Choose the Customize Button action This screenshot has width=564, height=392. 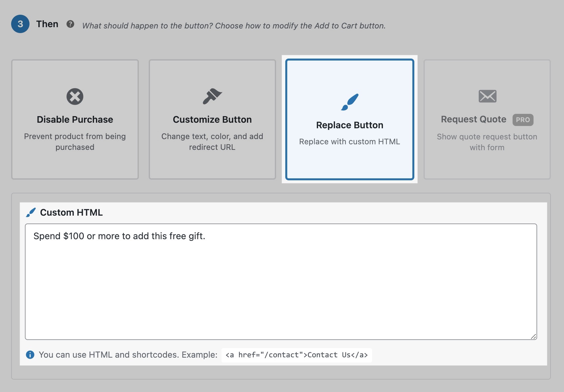coord(212,119)
